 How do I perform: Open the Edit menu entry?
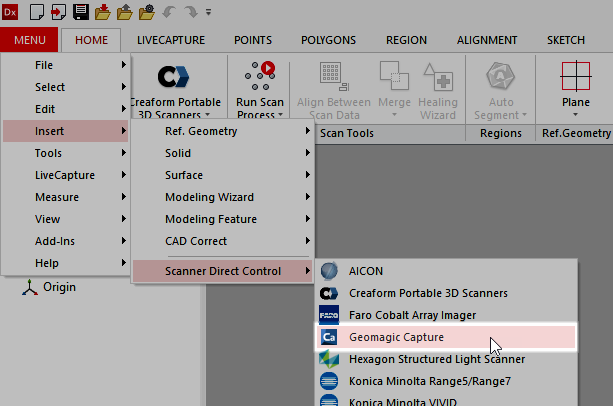(x=65, y=109)
